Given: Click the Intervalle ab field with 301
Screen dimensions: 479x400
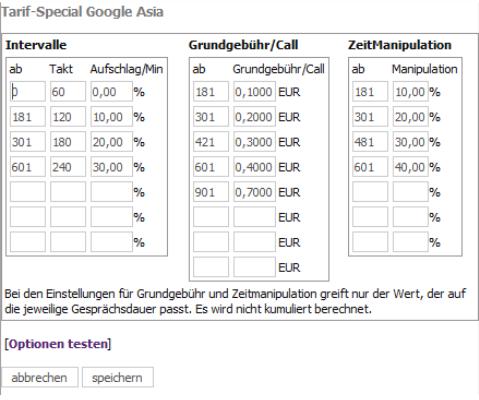Looking at the screenshot, I should tap(28, 142).
